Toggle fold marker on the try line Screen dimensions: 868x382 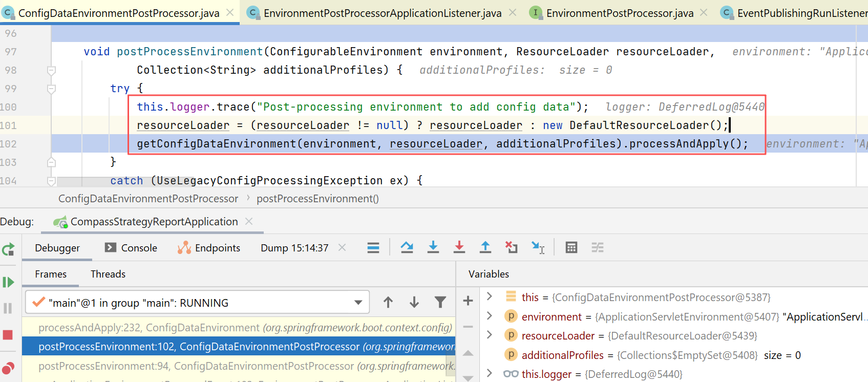click(51, 89)
